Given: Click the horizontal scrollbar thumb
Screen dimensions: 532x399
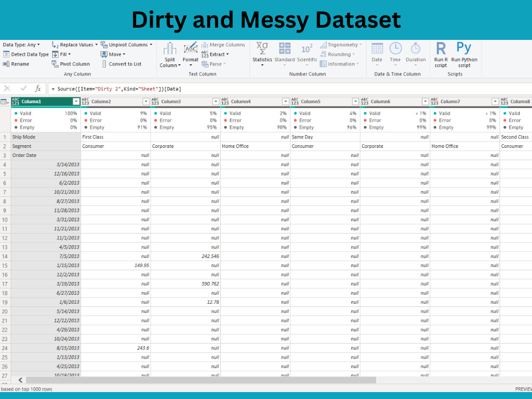Looking at the screenshot, I should (x=201, y=380).
